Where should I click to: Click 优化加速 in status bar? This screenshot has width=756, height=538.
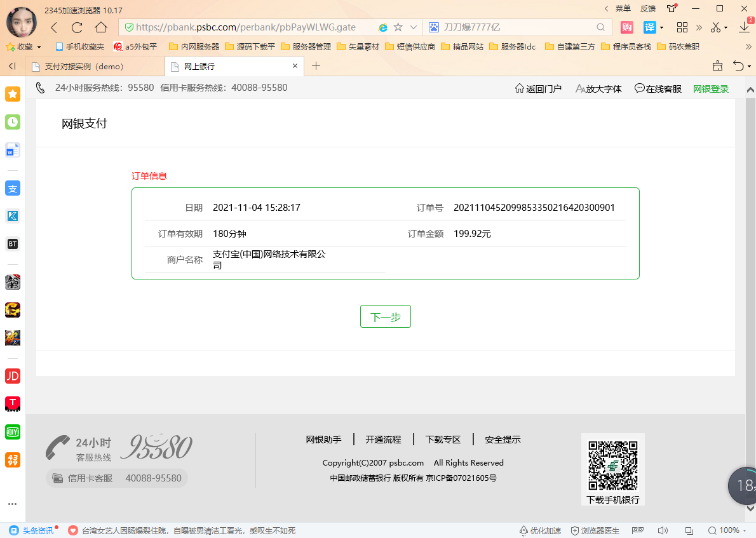tap(540, 530)
